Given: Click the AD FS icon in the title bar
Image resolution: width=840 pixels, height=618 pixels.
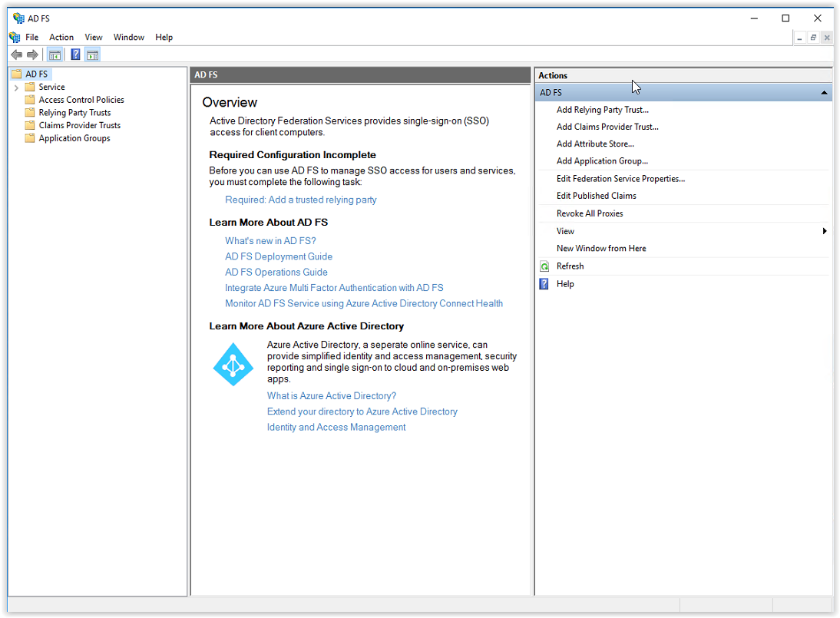Looking at the screenshot, I should click(x=18, y=18).
